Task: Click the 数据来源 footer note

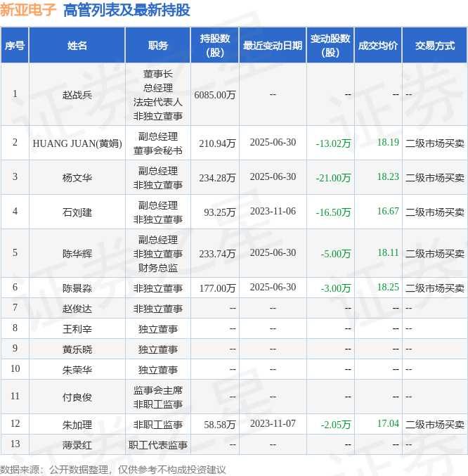Action: pos(113,470)
